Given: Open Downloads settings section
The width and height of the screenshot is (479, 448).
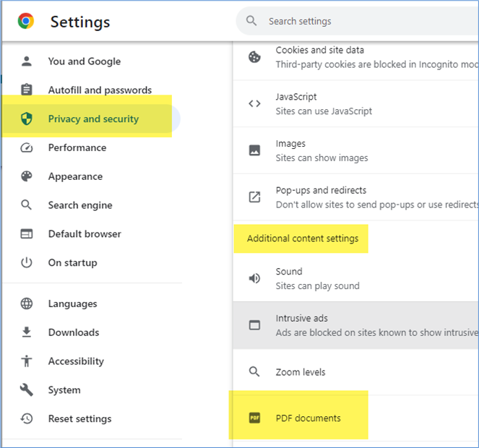Looking at the screenshot, I should point(73,332).
